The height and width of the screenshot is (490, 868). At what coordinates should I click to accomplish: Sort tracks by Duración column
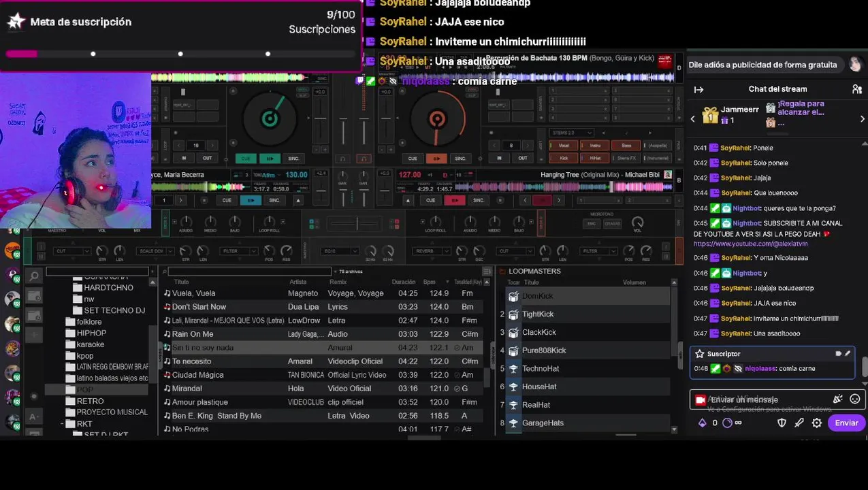404,282
